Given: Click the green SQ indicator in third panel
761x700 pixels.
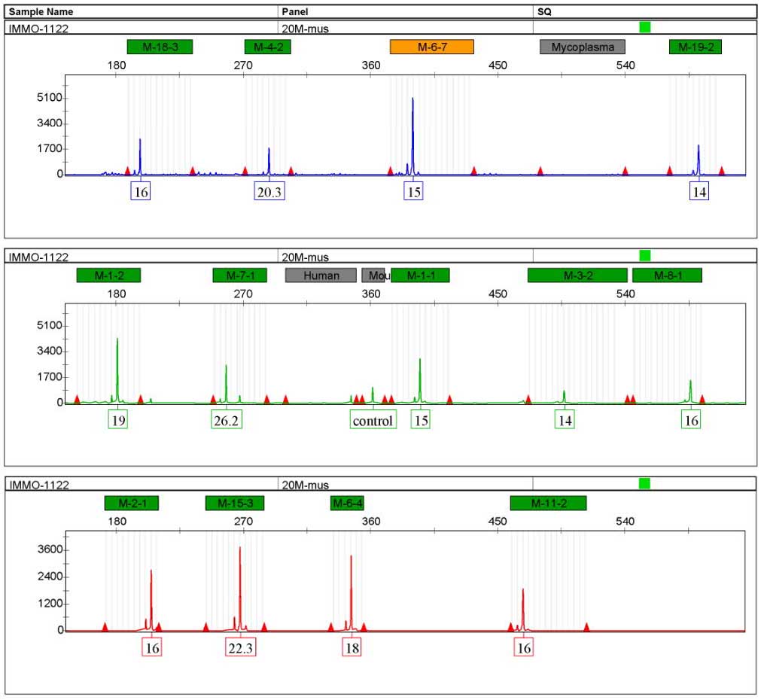Looking at the screenshot, I should pyautogui.click(x=644, y=483).
